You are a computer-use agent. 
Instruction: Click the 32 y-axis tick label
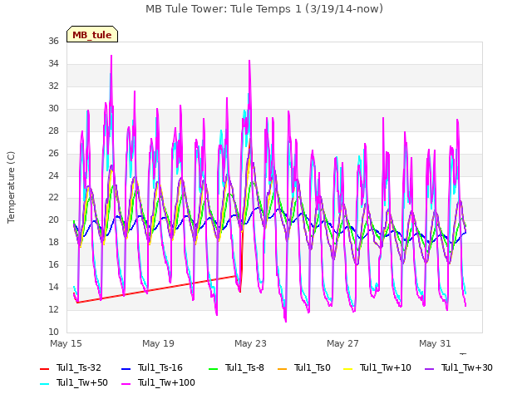click(x=53, y=86)
